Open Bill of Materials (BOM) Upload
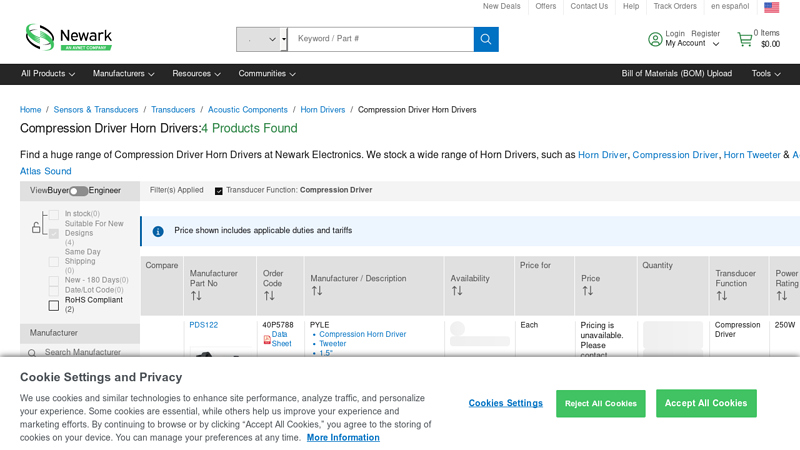 (x=677, y=73)
